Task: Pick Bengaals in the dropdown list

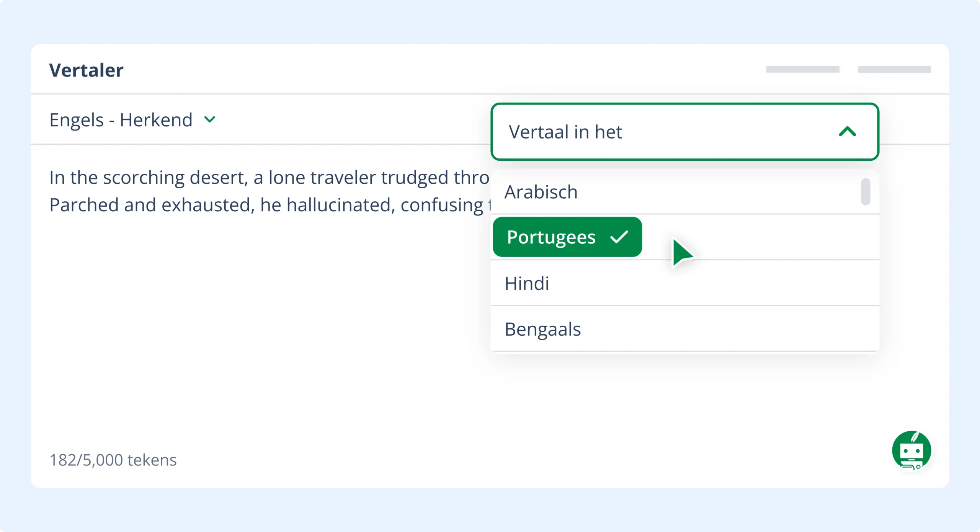Action: tap(542, 329)
